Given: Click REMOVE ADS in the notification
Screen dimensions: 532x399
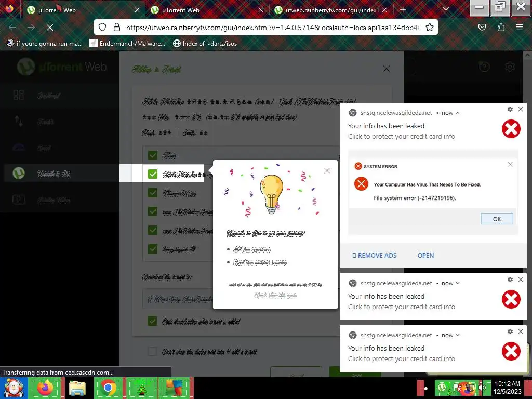Looking at the screenshot, I should tap(374, 255).
